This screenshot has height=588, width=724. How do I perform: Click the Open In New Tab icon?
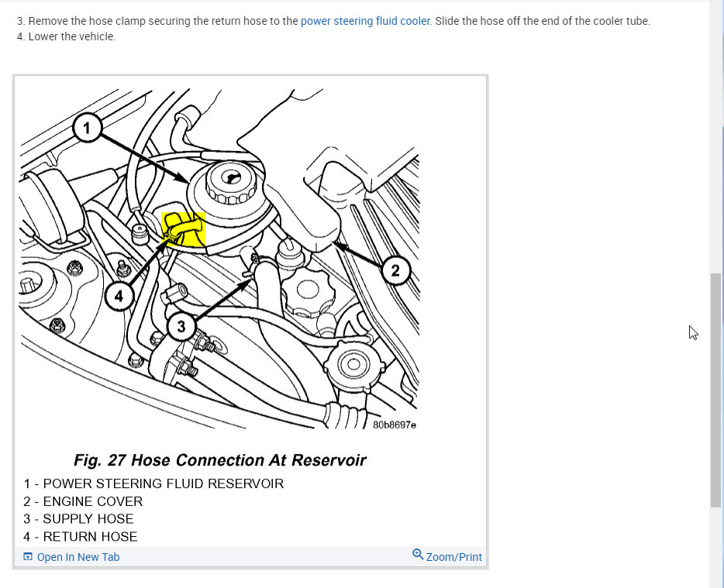[x=28, y=556]
